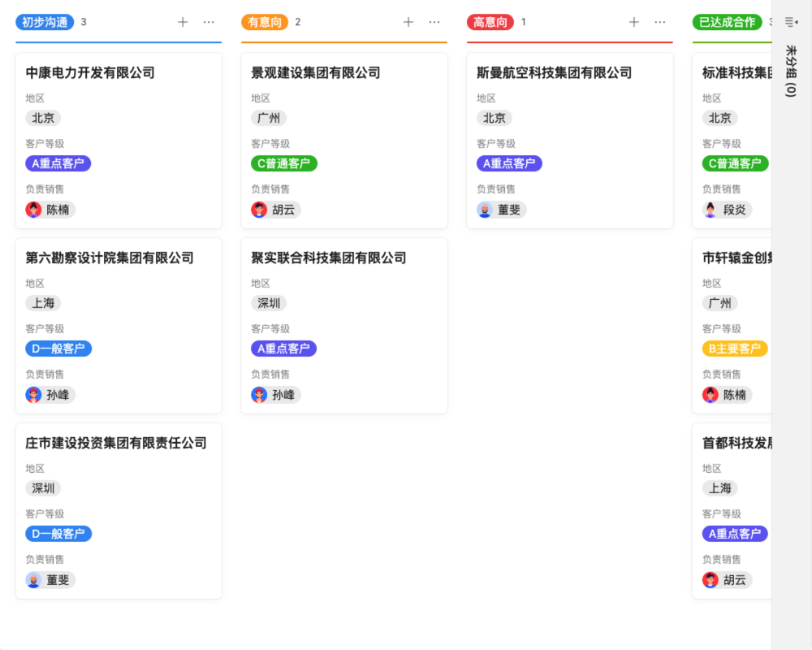Viewport: 812px width, 650px height.
Task: Click the grouping stack icon above 未分组
Action: point(790,22)
